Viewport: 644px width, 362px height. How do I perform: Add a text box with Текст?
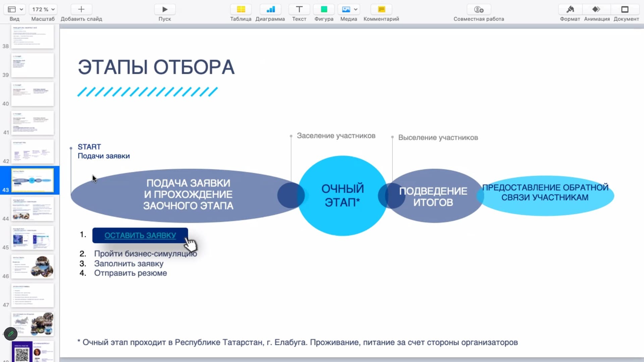(x=299, y=9)
